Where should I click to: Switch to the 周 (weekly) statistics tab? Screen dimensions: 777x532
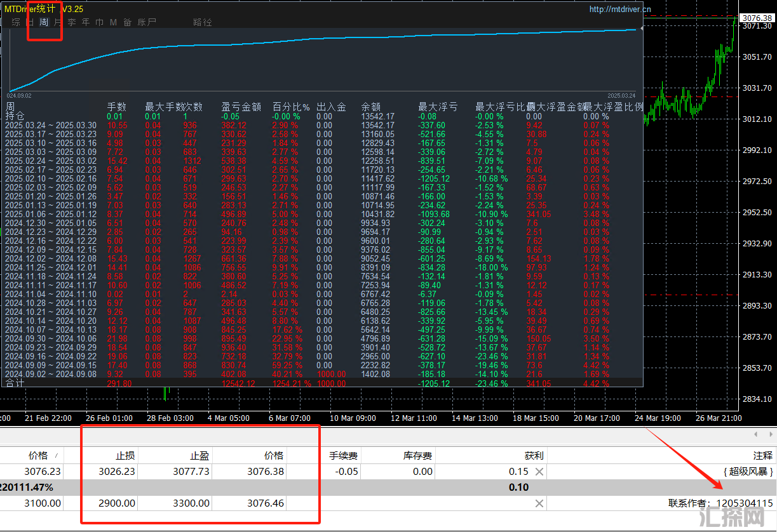[44, 22]
